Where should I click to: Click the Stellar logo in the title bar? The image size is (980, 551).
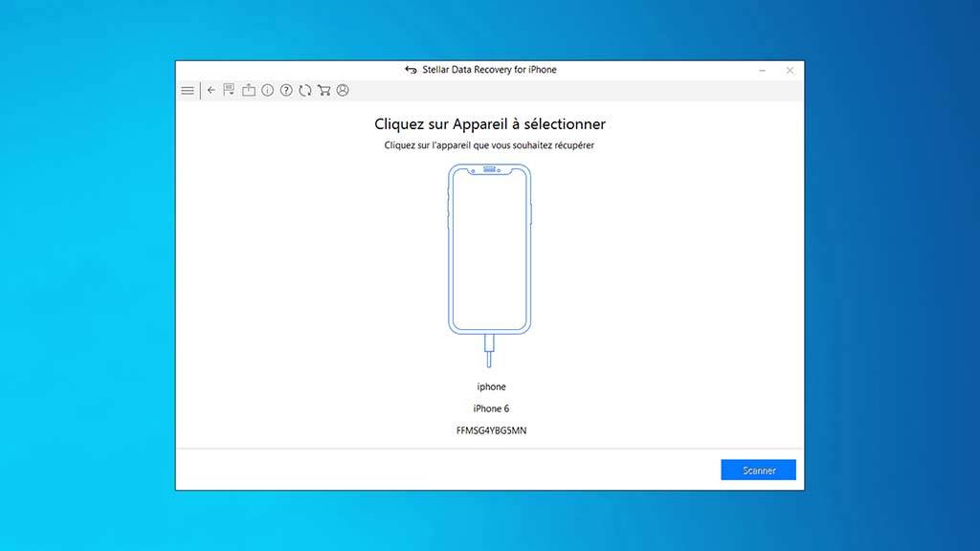point(411,70)
